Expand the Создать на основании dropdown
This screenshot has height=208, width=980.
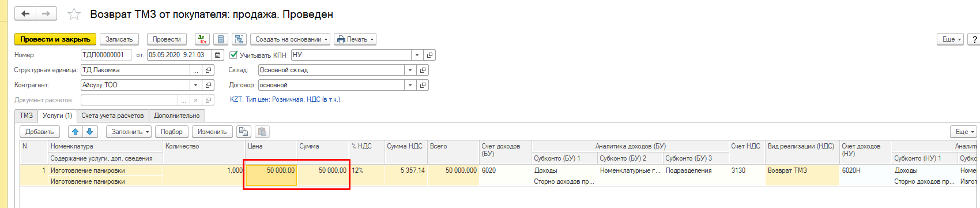[x=291, y=39]
